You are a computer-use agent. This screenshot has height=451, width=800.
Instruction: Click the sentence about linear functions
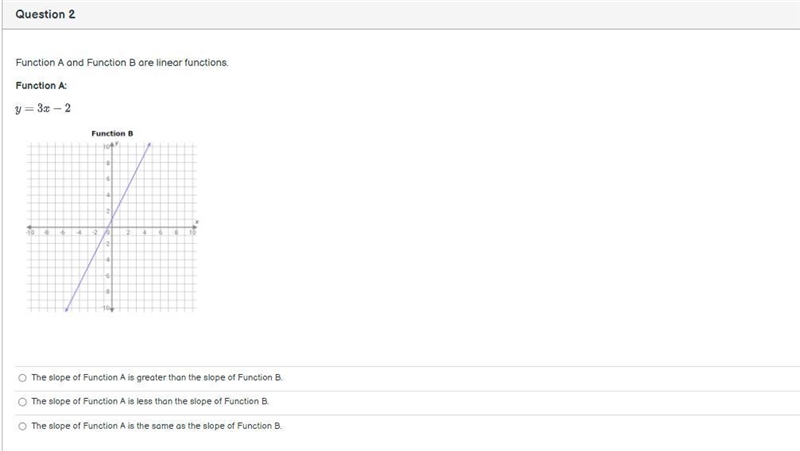coord(122,63)
